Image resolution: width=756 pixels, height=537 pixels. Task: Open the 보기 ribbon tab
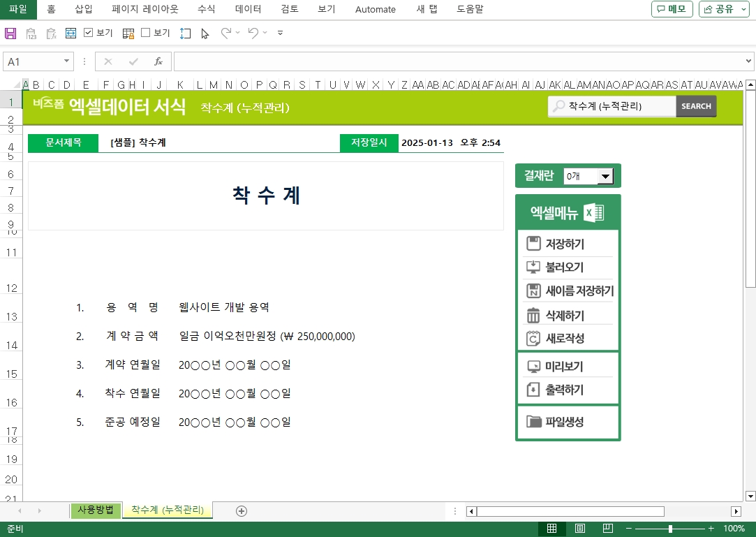click(327, 9)
